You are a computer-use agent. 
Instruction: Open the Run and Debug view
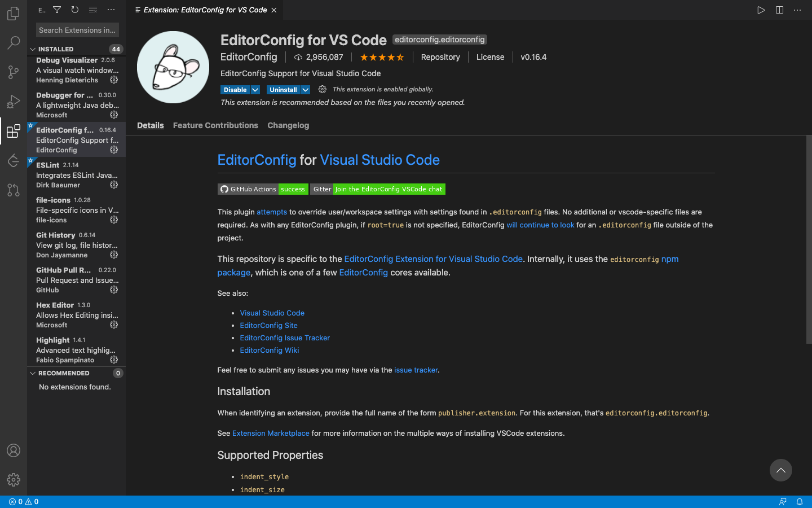(x=14, y=102)
